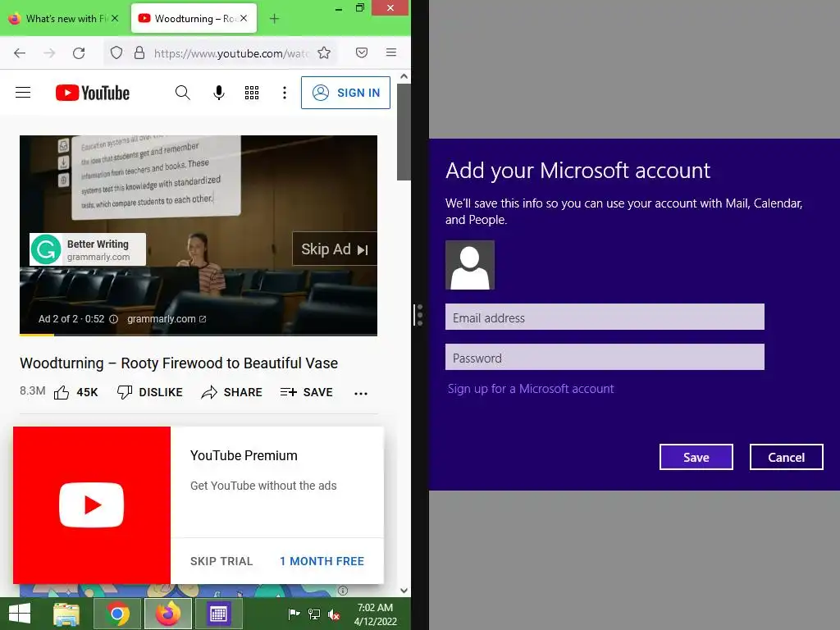
Task: Click the ad video progress bar
Action: (199, 335)
